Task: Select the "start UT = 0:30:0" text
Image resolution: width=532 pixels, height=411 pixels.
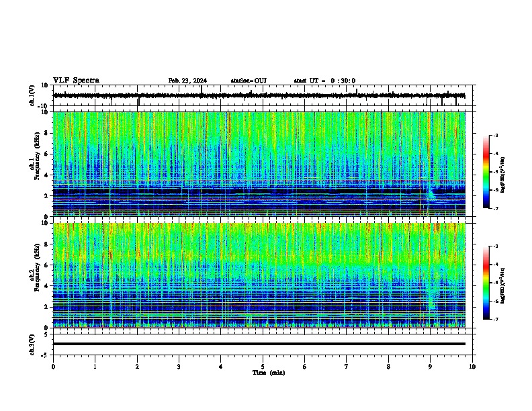Action: click(324, 81)
